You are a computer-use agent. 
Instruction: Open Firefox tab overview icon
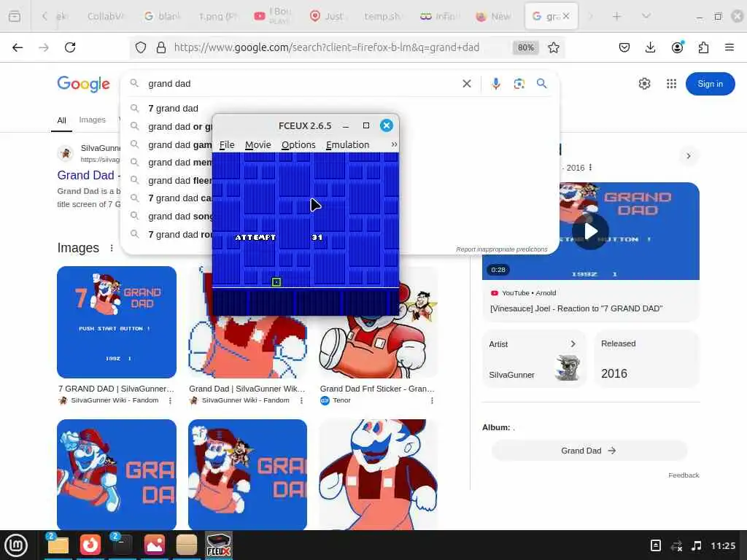(15, 16)
